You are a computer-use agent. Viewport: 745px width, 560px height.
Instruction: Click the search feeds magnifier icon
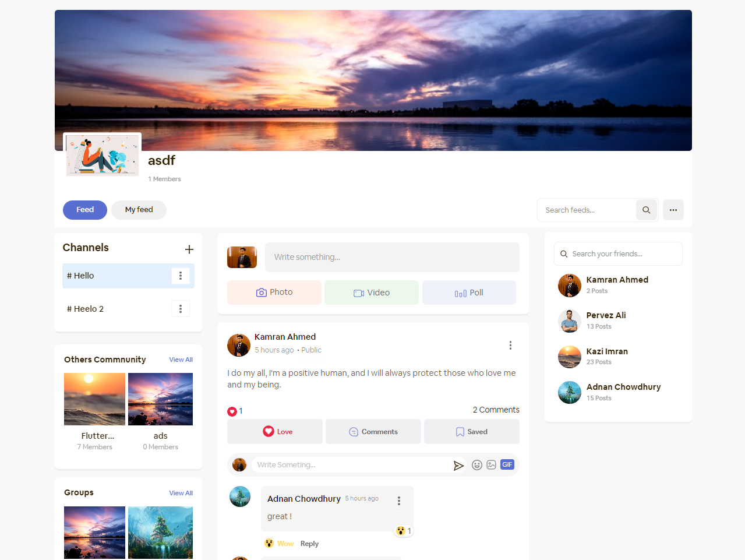(x=646, y=210)
